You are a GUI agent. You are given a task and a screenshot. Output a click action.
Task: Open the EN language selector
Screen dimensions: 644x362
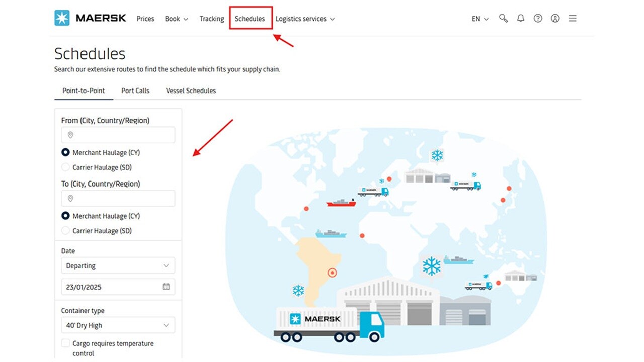pyautogui.click(x=480, y=19)
